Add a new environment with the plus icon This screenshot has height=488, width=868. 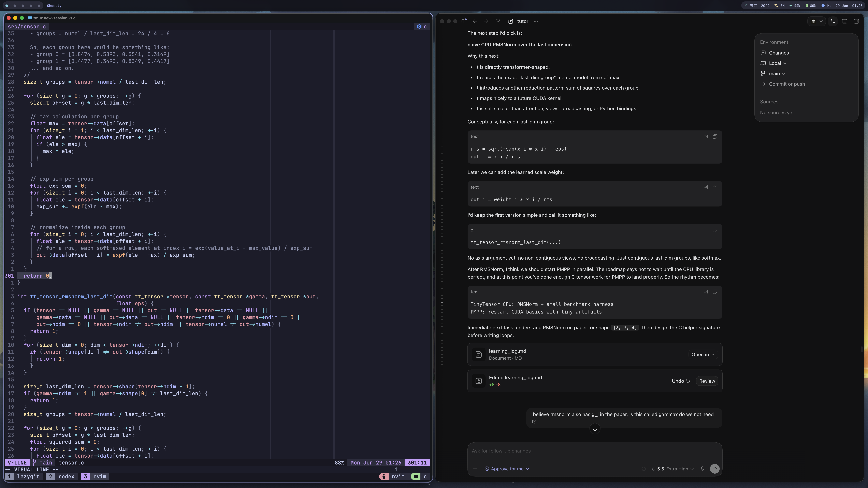click(850, 42)
